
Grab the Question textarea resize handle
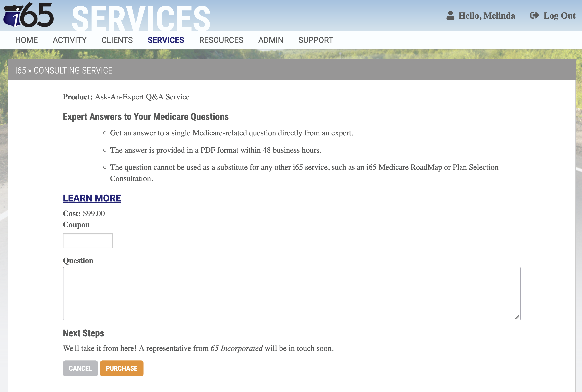click(x=517, y=317)
